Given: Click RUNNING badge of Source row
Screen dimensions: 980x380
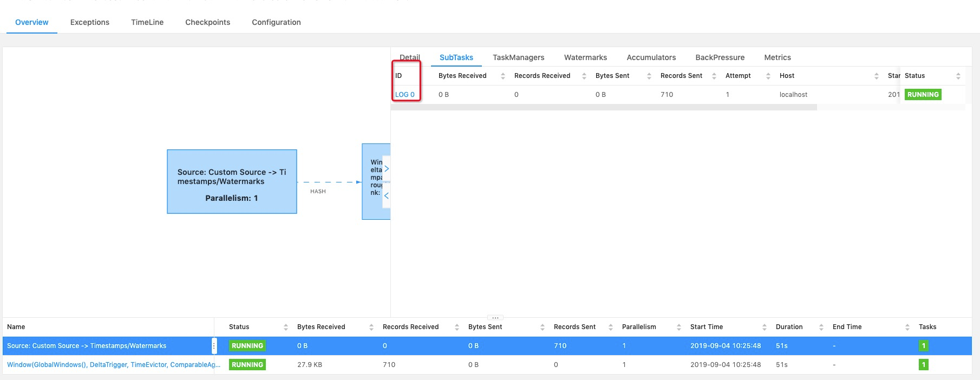Looking at the screenshot, I should click(x=247, y=346).
